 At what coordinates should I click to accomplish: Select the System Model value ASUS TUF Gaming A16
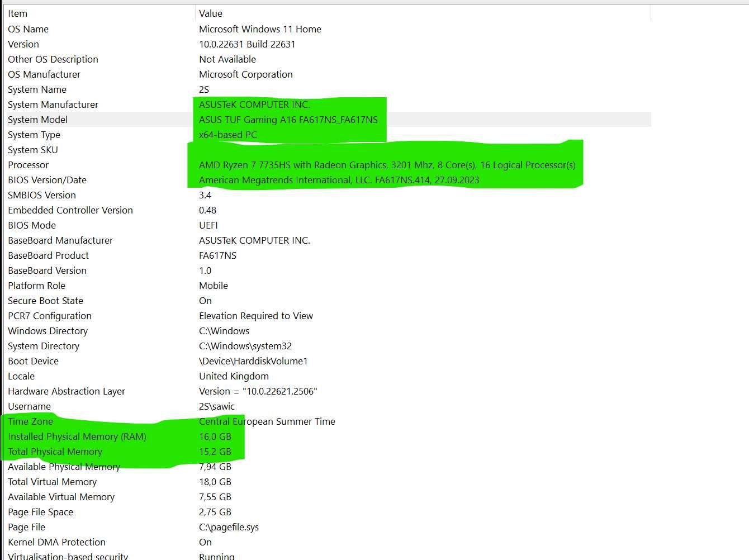click(288, 120)
